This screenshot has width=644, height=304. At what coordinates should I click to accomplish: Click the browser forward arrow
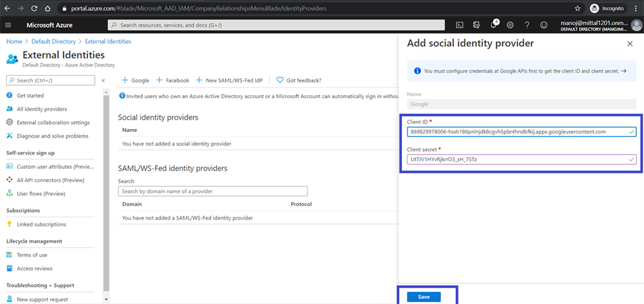point(21,8)
